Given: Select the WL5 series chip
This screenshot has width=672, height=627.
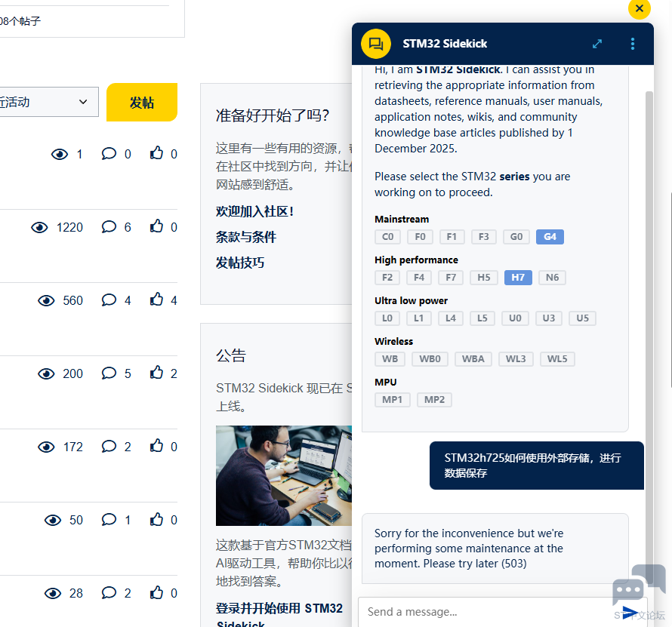Looking at the screenshot, I should 557,359.
